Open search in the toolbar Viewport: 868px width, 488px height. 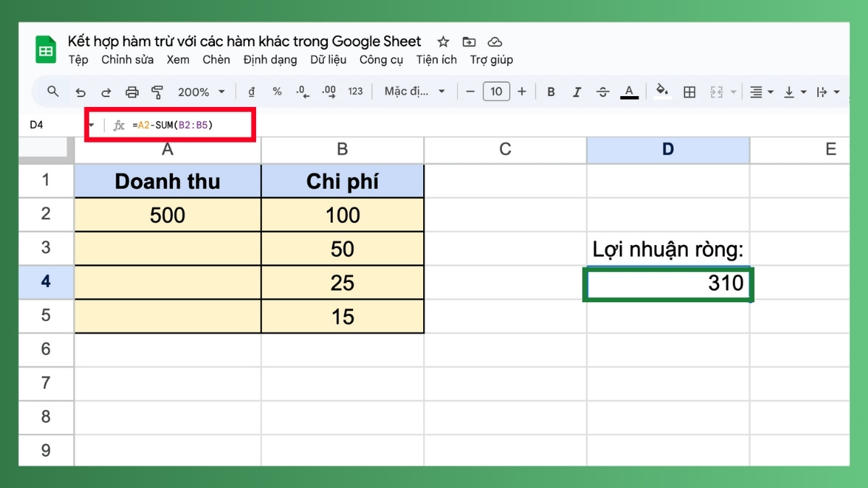click(53, 92)
